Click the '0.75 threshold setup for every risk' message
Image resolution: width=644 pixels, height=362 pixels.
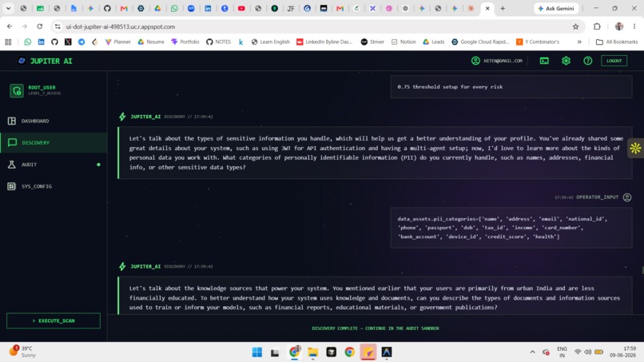click(511, 86)
